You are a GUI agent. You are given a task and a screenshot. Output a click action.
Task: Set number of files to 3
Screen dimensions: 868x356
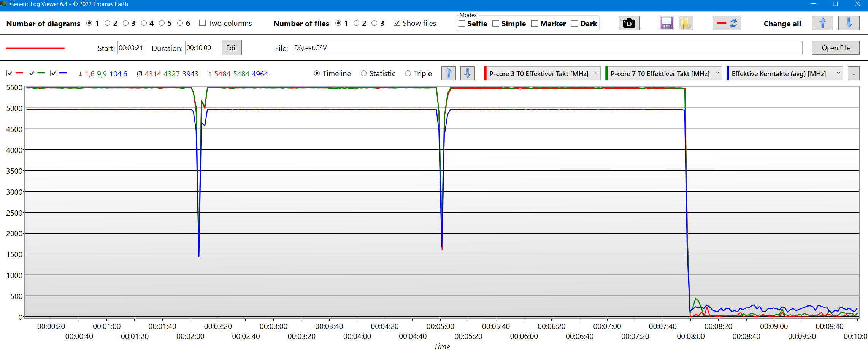click(374, 23)
